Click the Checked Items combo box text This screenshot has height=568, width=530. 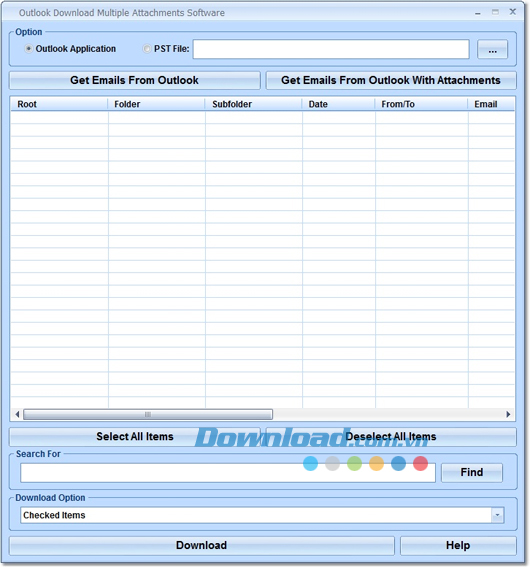click(x=54, y=515)
